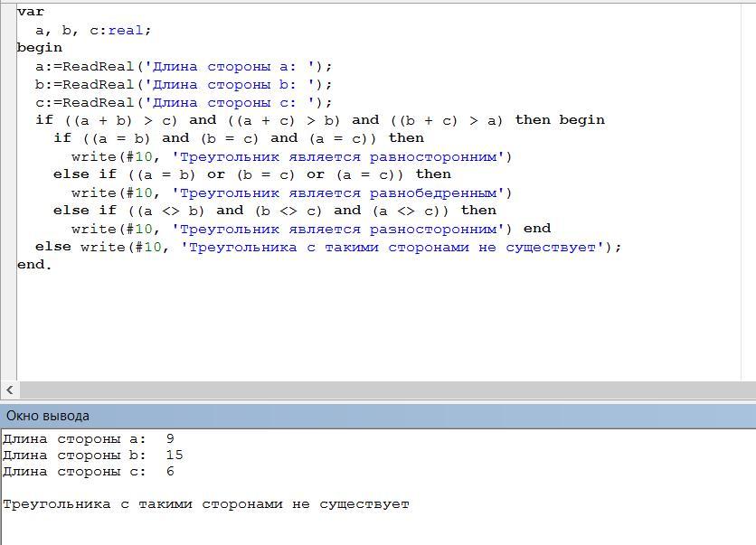Click output line 'Длина стороны c: 6'

[89, 472]
